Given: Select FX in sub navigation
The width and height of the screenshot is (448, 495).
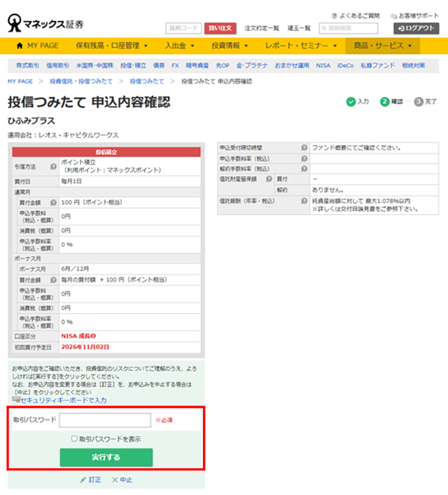Looking at the screenshot, I should pyautogui.click(x=175, y=65).
